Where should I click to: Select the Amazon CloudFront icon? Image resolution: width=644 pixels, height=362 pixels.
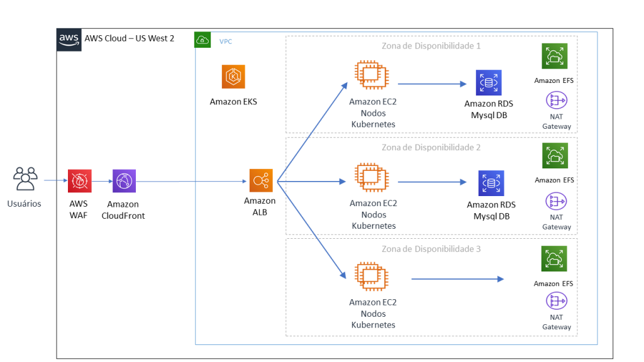click(x=124, y=181)
